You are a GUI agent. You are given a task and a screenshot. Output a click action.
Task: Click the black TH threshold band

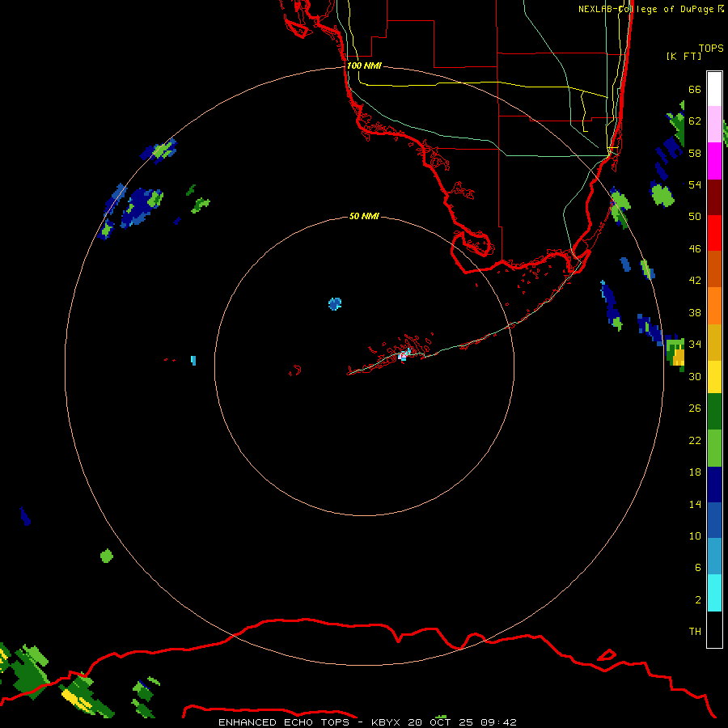(714, 629)
